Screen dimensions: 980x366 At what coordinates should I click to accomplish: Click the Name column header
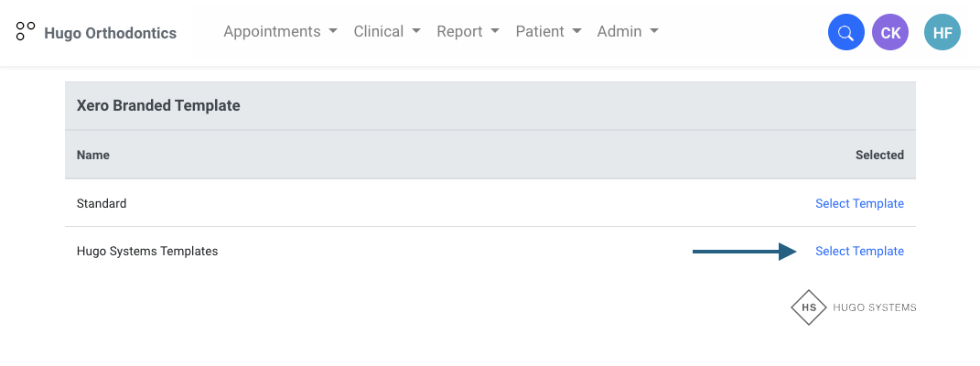click(93, 155)
